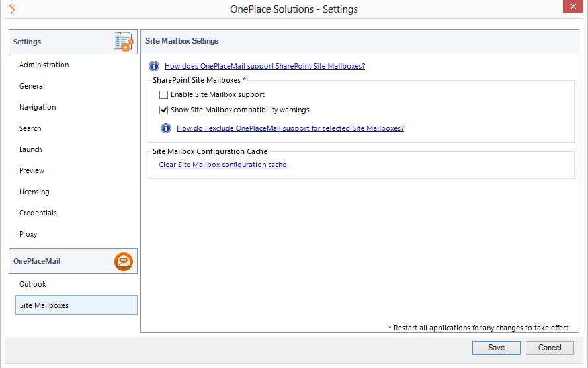The width and height of the screenshot is (588, 368).
Task: Click Clear Site Mailbox configuration cache link
Action: (x=222, y=165)
